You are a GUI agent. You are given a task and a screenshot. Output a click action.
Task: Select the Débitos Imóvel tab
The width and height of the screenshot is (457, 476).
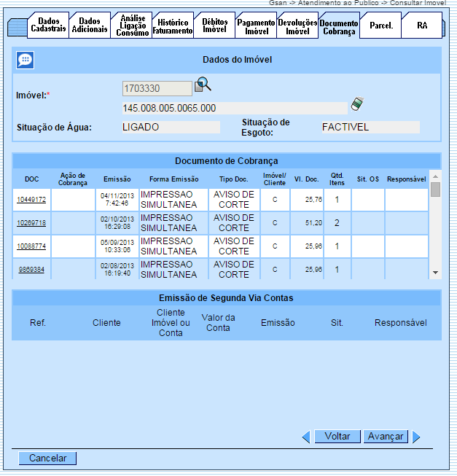[x=214, y=26]
